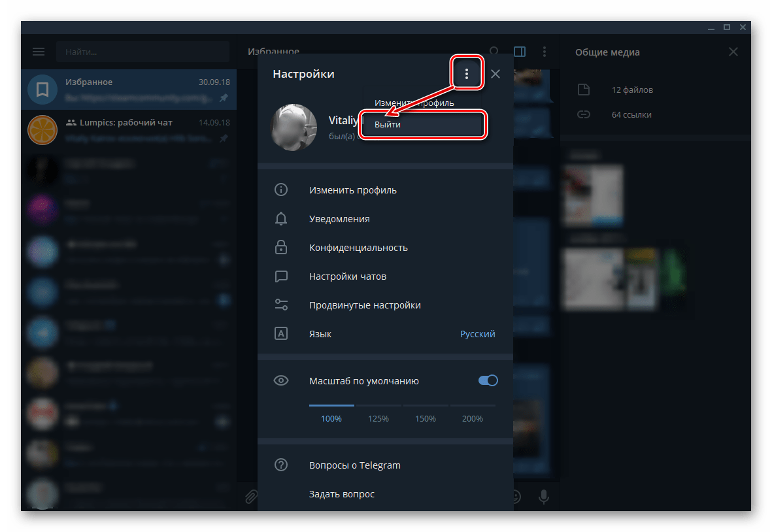Close the Settings dialog
Viewport: 772px width, 532px height.
495,74
